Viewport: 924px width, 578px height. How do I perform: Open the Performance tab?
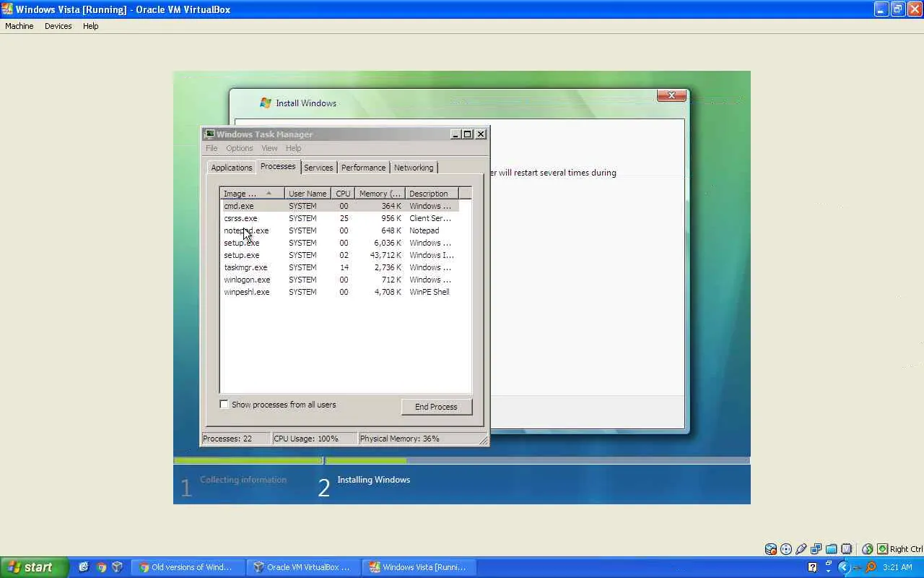tap(363, 168)
